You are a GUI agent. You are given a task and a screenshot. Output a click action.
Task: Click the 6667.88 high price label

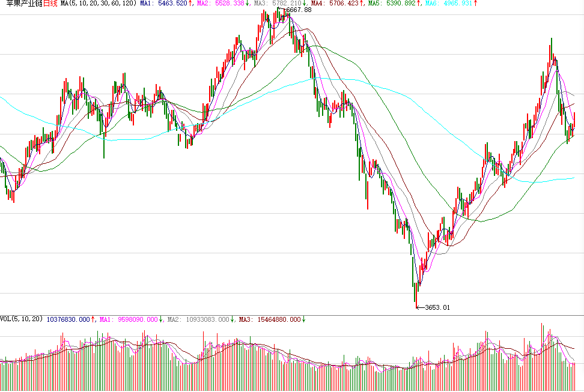[x=299, y=10]
